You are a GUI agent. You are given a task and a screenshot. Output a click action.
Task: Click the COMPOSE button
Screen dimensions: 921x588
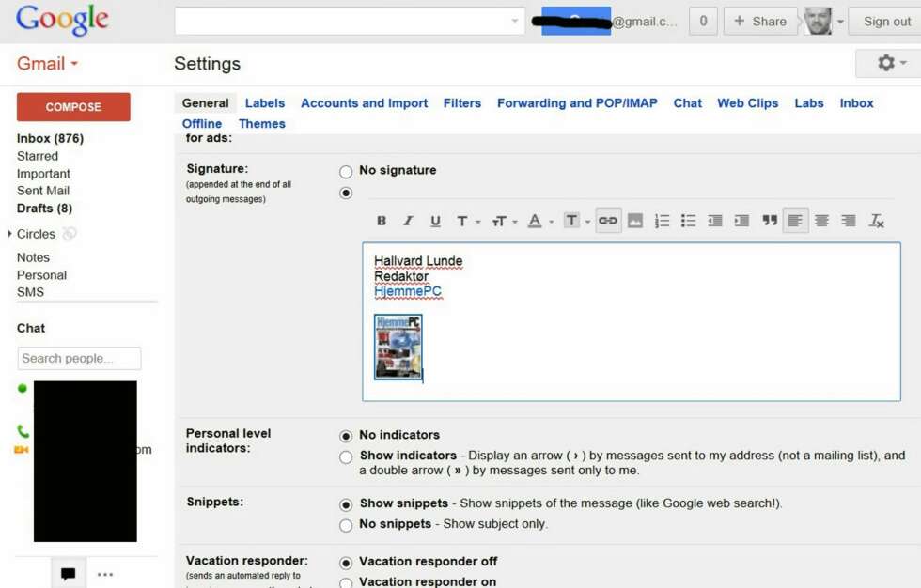point(73,107)
